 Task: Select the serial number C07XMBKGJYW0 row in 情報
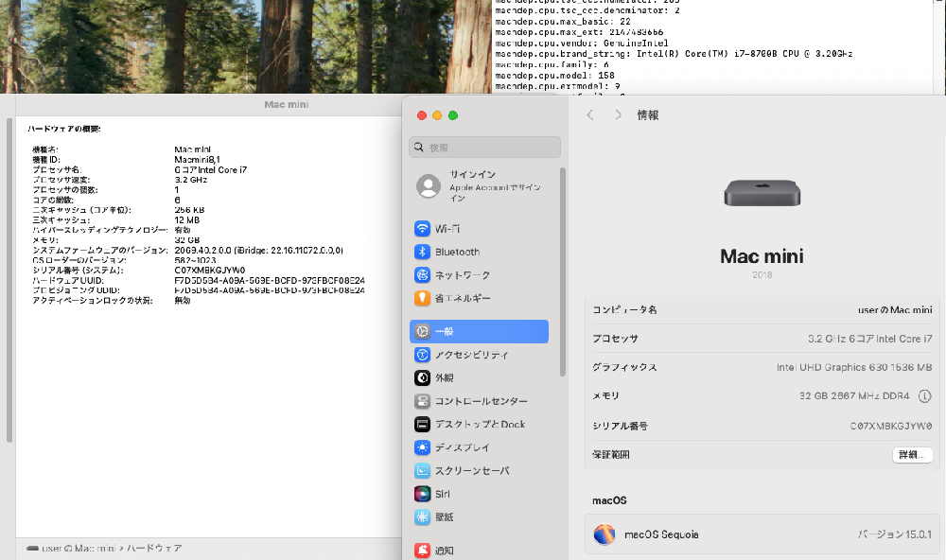point(762,426)
